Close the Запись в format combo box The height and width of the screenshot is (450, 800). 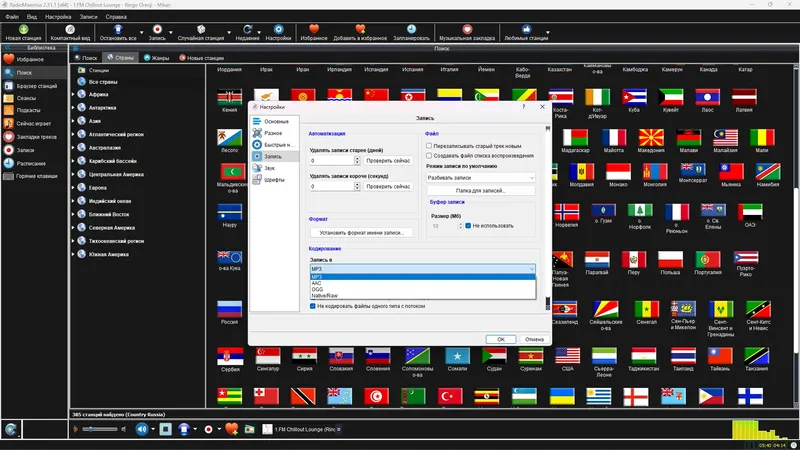(x=422, y=268)
